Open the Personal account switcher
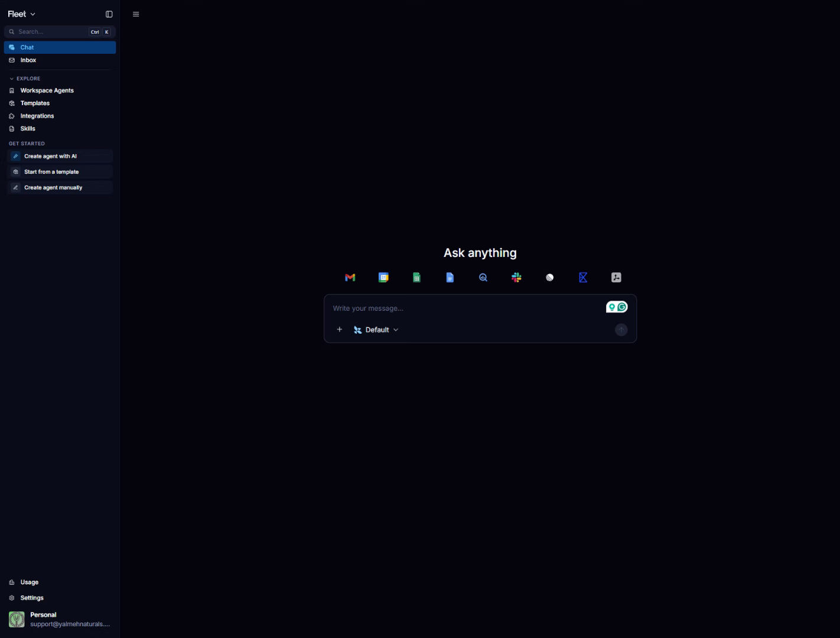The height and width of the screenshot is (638, 840). [60, 619]
